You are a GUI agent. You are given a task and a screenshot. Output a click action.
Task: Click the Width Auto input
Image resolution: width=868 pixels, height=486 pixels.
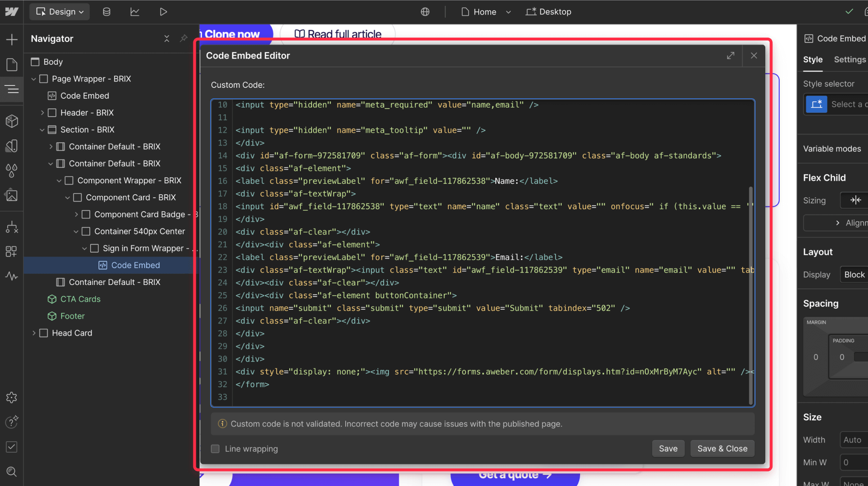(854, 440)
